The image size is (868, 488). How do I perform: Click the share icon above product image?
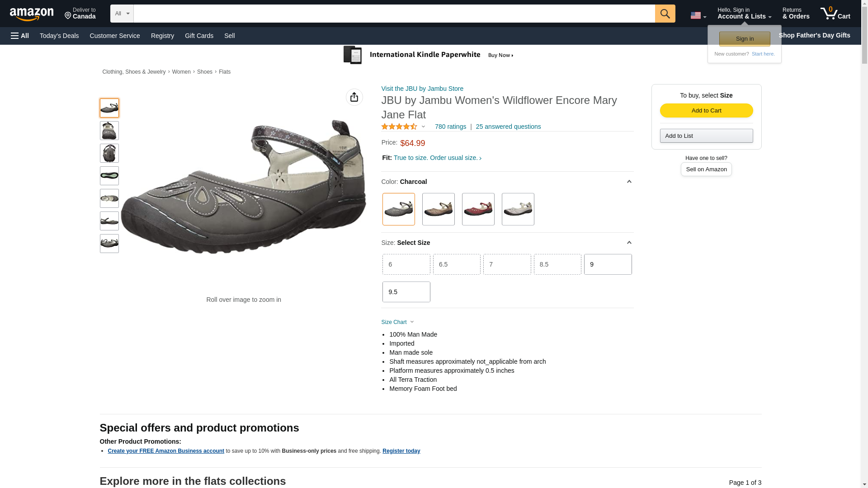(x=354, y=97)
